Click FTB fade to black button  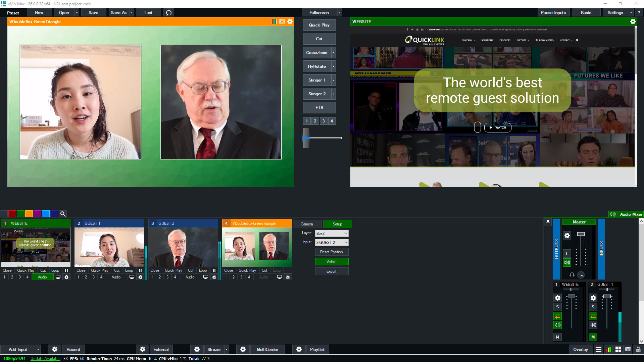[x=319, y=108]
